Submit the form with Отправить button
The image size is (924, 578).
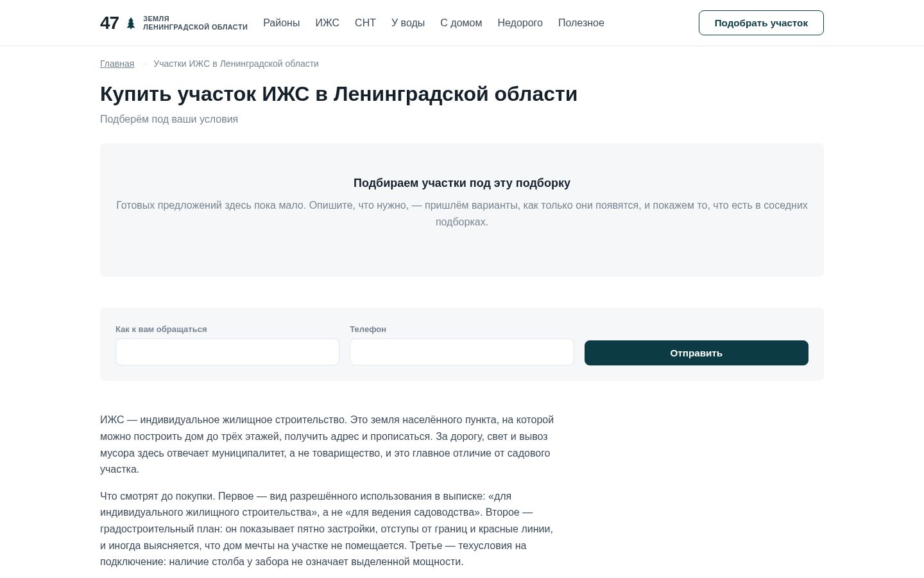pos(696,353)
